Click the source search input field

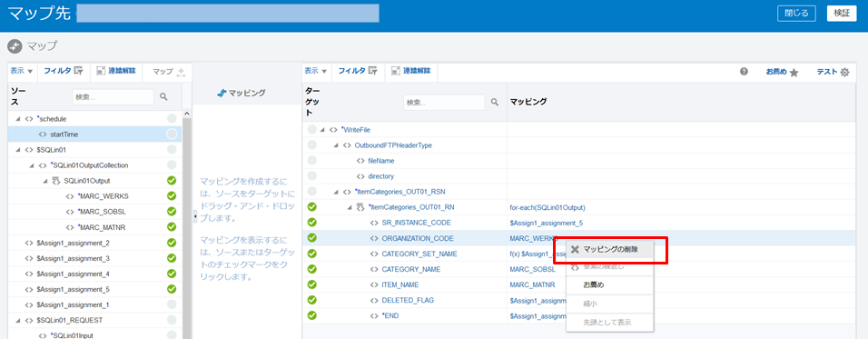click(113, 96)
